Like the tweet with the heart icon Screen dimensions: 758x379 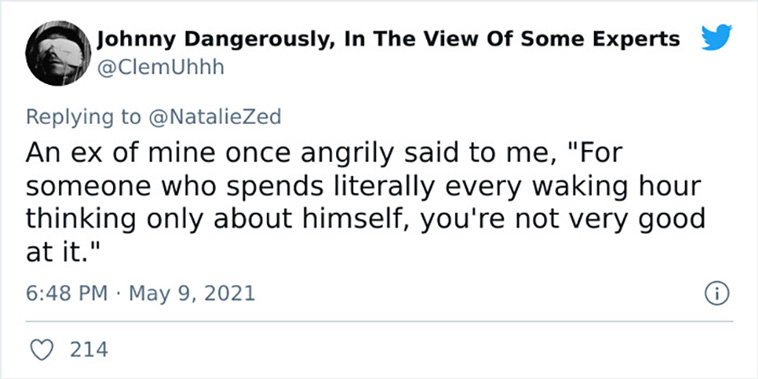click(42, 350)
